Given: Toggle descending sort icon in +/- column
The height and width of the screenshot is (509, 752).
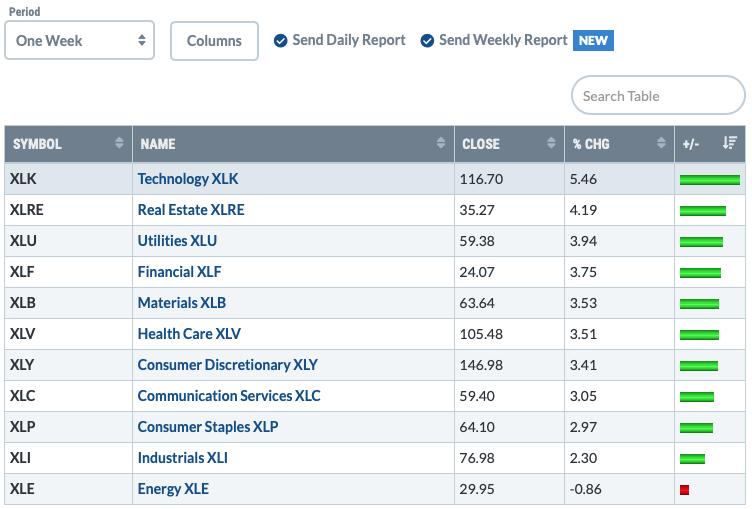Looking at the screenshot, I should 729,143.
